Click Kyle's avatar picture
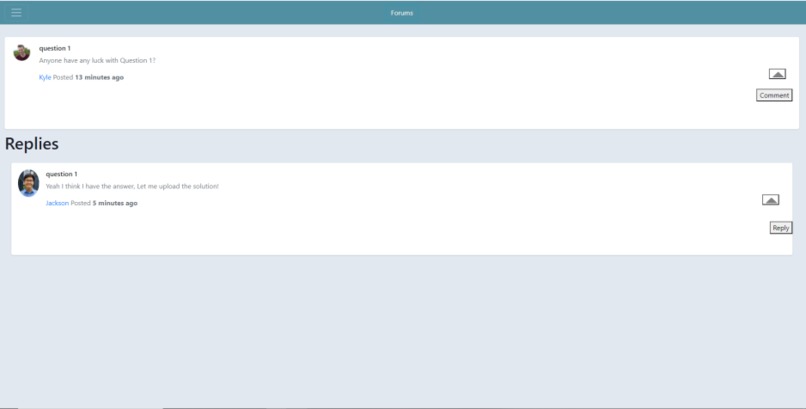Image resolution: width=806 pixels, height=409 pixels. (x=22, y=52)
